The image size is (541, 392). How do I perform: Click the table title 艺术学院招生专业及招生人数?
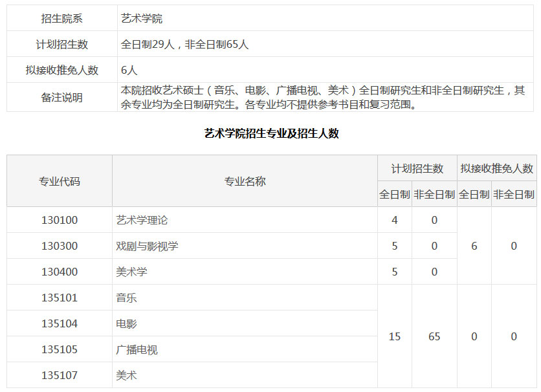(272, 134)
